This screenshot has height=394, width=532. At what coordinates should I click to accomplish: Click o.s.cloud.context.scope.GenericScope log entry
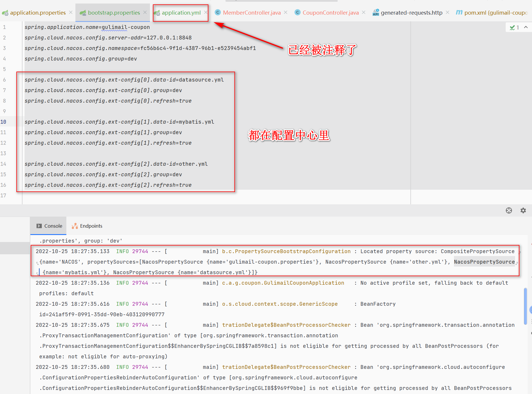pyautogui.click(x=280, y=304)
